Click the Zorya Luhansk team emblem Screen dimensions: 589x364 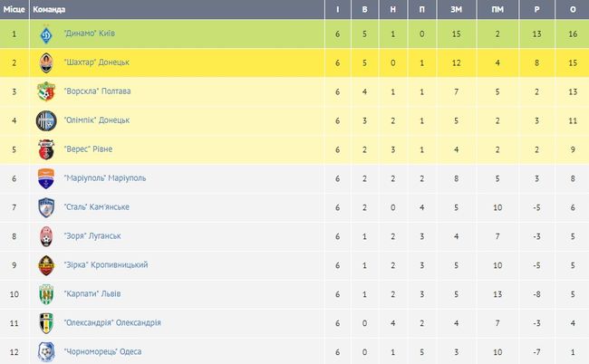46,236
